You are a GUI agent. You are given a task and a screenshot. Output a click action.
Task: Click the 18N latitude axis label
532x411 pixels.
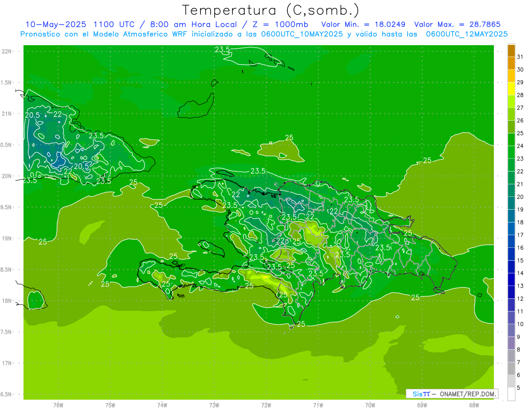coord(7,301)
